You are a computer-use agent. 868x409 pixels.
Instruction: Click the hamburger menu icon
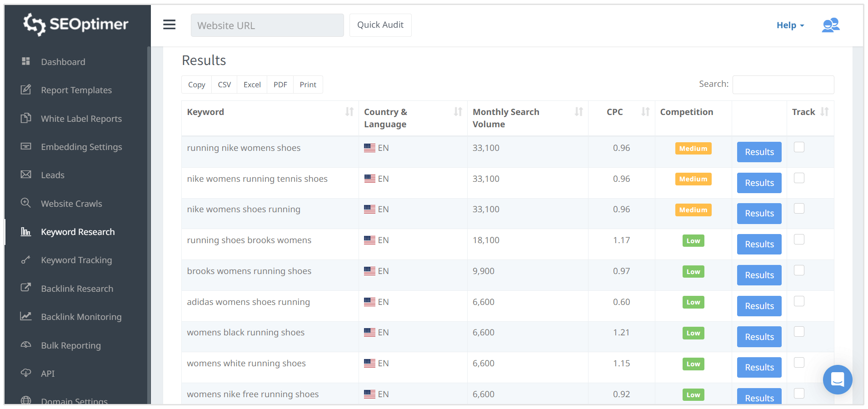click(169, 25)
